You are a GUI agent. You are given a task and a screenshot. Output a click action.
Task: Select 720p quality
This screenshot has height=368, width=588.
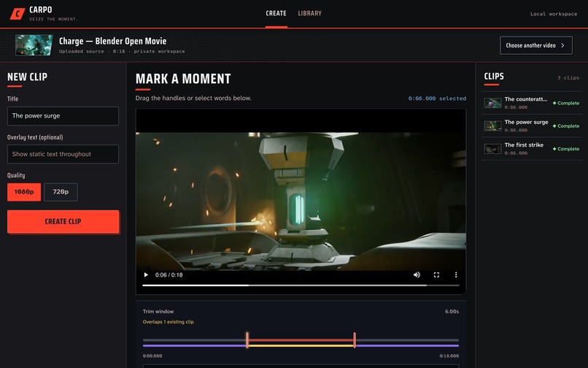pos(61,192)
